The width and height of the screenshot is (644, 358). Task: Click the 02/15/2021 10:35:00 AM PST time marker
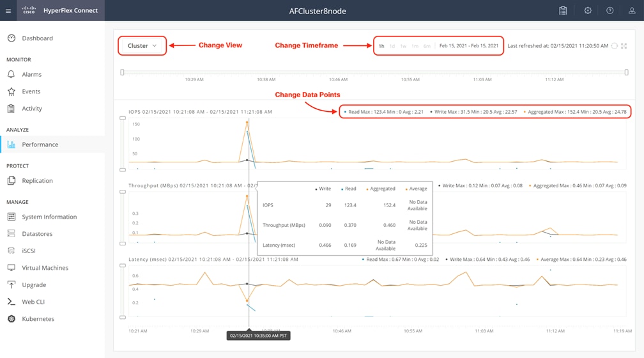coord(258,336)
